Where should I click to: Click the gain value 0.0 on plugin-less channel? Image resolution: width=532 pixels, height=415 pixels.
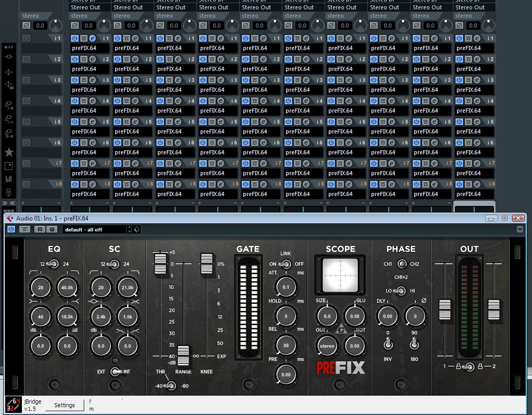40,26
